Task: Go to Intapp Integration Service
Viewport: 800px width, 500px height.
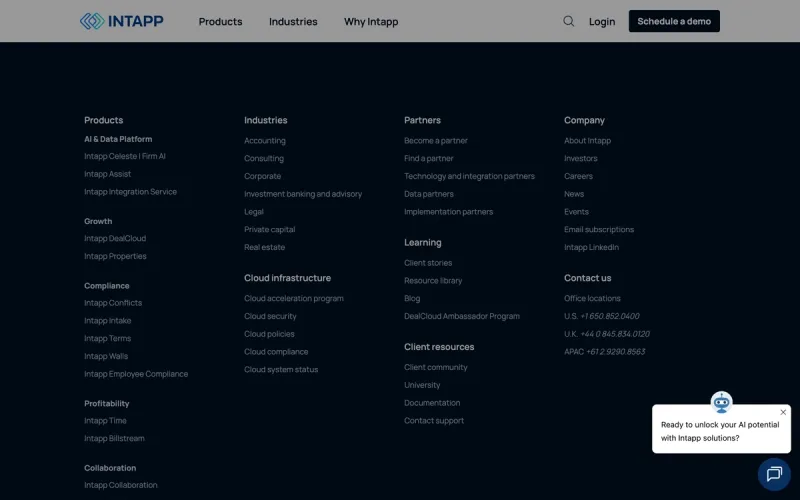Action: tap(130, 192)
